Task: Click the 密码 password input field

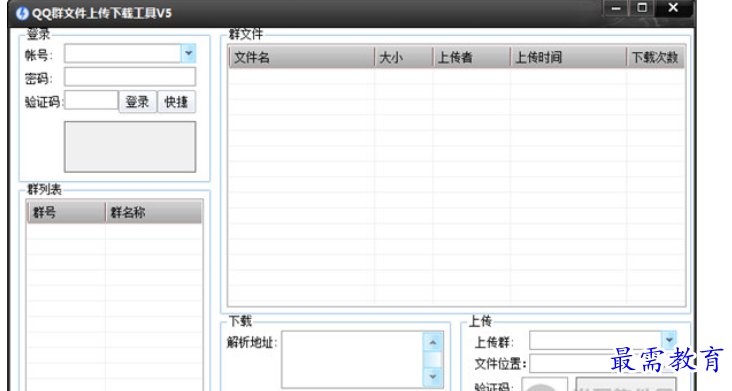Action: point(130,77)
